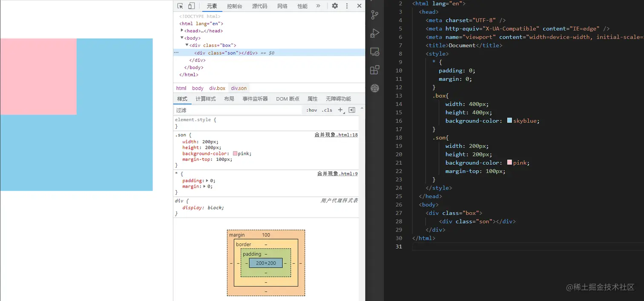Toggle the device toolbar icon in DevTools
Image resolution: width=644 pixels, height=301 pixels.
[191, 6]
